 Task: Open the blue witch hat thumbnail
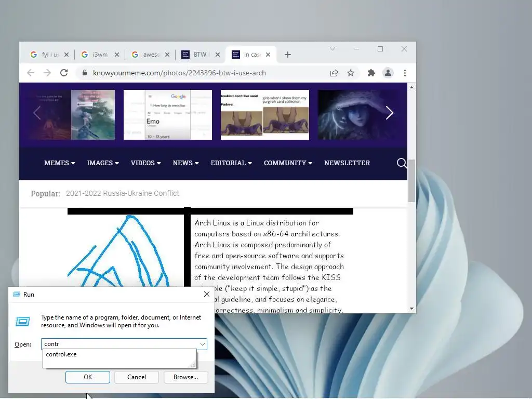coord(360,115)
